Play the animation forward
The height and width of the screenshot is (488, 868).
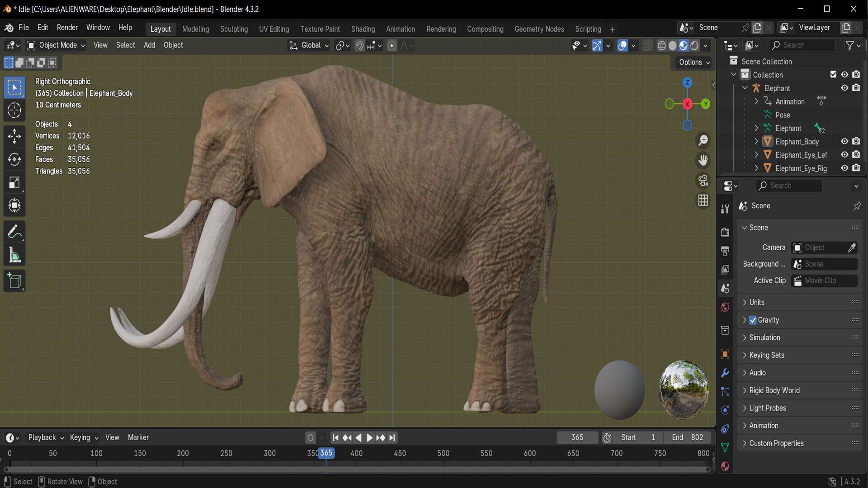[x=369, y=437]
